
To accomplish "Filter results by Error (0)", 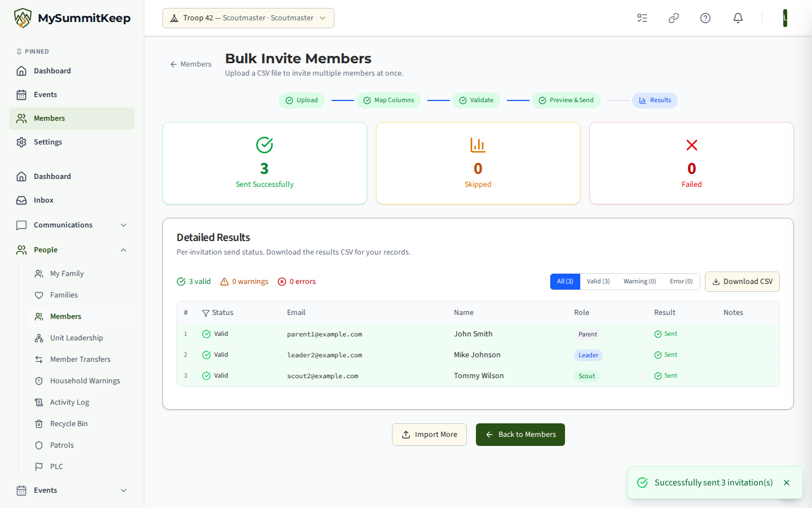I will pyautogui.click(x=681, y=282).
